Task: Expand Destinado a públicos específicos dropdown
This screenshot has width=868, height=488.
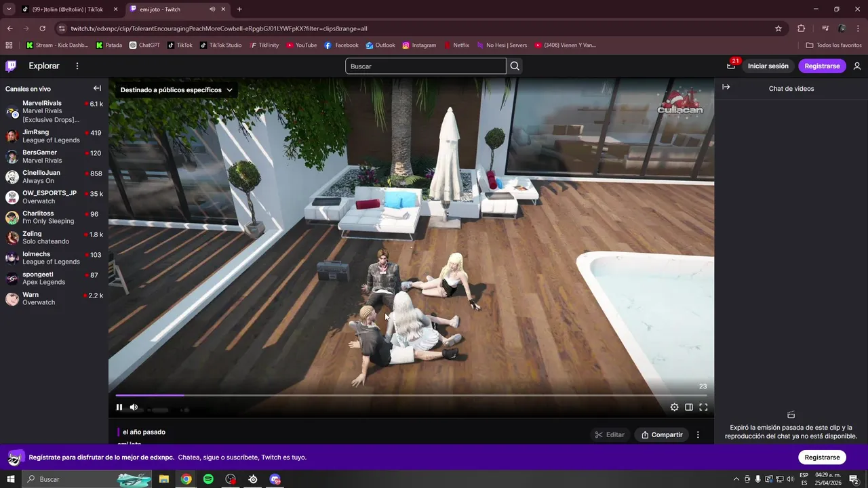Action: point(176,89)
